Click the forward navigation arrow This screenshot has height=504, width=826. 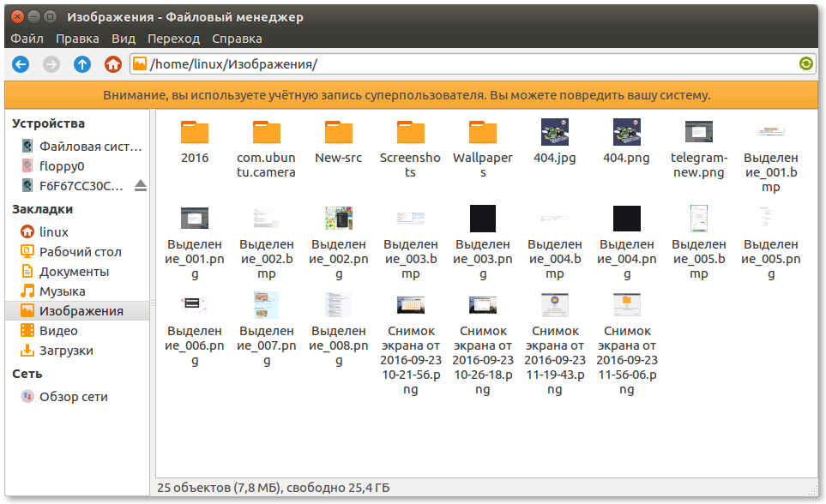pyautogui.click(x=51, y=64)
